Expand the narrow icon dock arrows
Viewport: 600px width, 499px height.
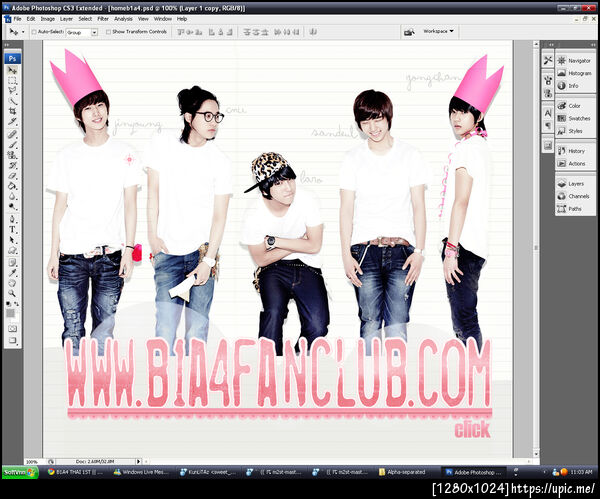point(550,45)
